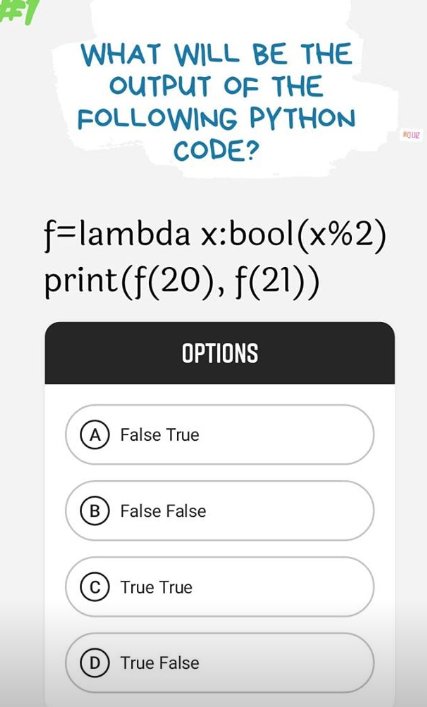Select the print(f(20), f(21)) code line

click(182, 282)
